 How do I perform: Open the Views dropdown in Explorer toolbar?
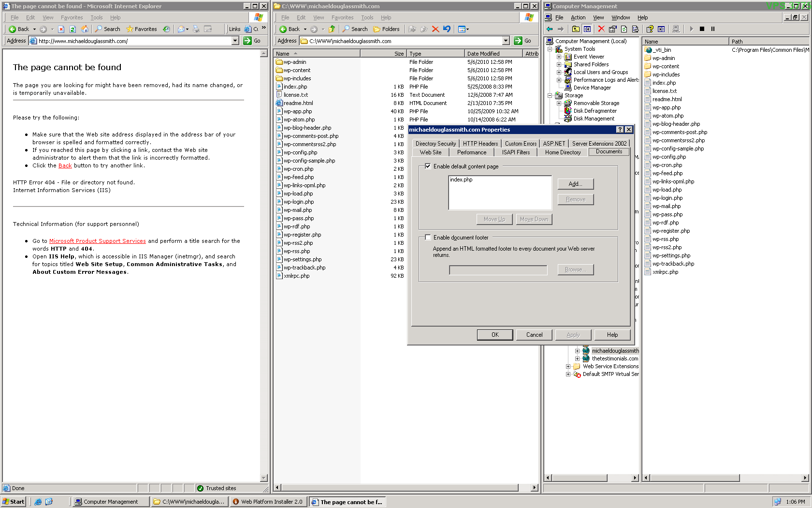pyautogui.click(x=464, y=29)
